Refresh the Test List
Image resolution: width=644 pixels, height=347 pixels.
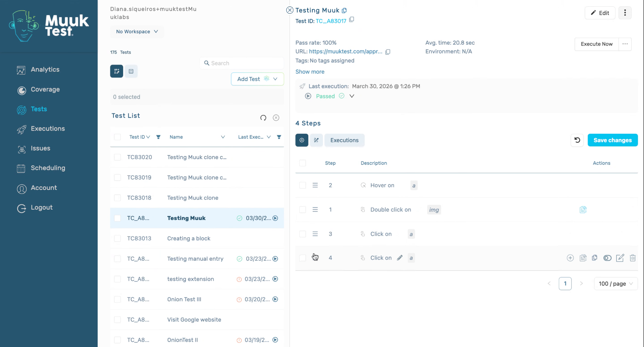point(263,118)
